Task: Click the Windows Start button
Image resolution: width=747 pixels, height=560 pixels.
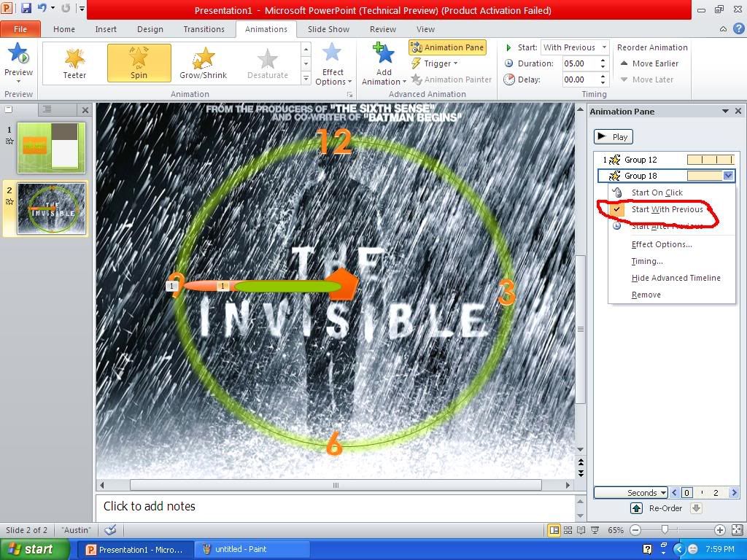Action: pos(35,549)
